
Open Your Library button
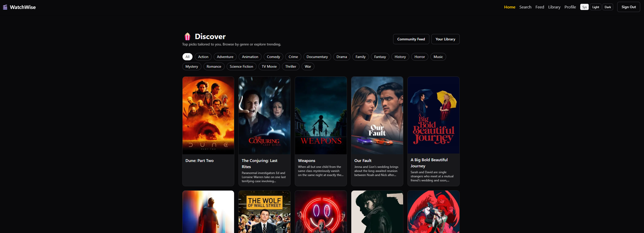coord(445,39)
